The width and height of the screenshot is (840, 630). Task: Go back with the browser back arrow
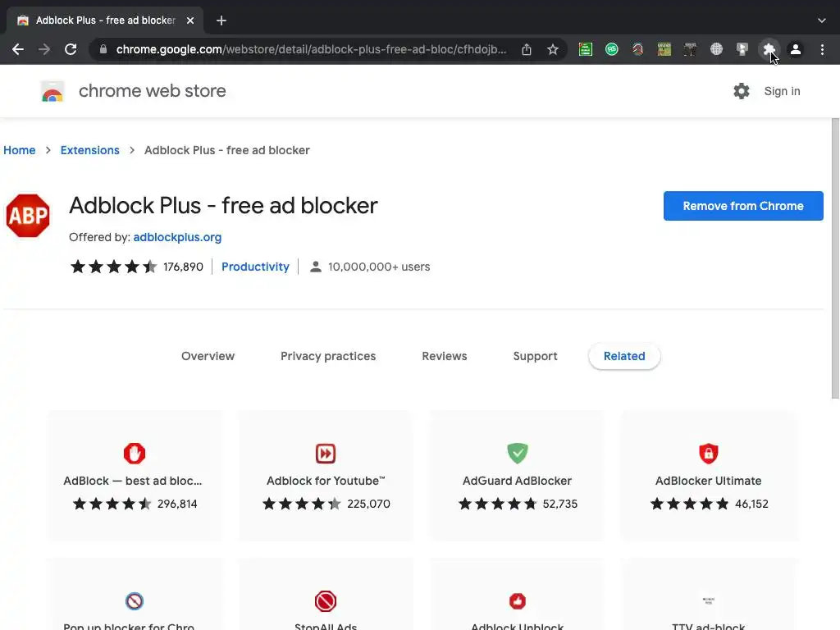18,49
